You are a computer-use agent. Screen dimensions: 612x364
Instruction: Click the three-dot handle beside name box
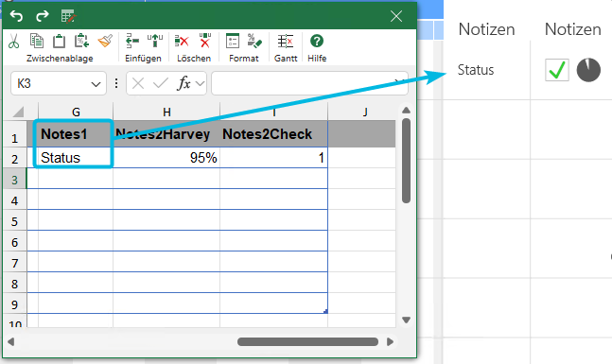point(116,83)
